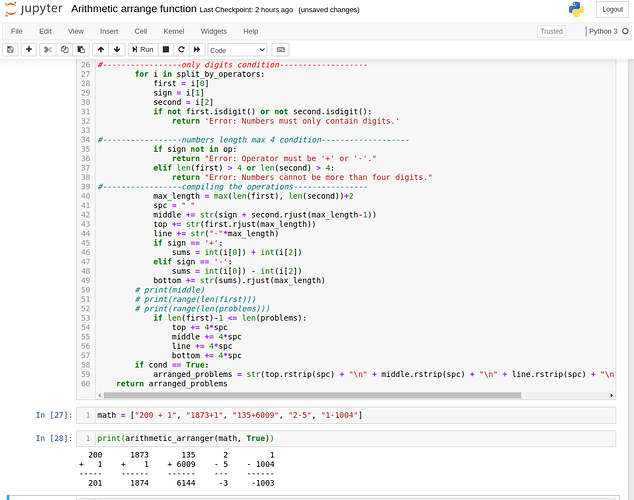Click the Run button
Image resolution: width=634 pixels, height=500 pixels.
[141, 49]
